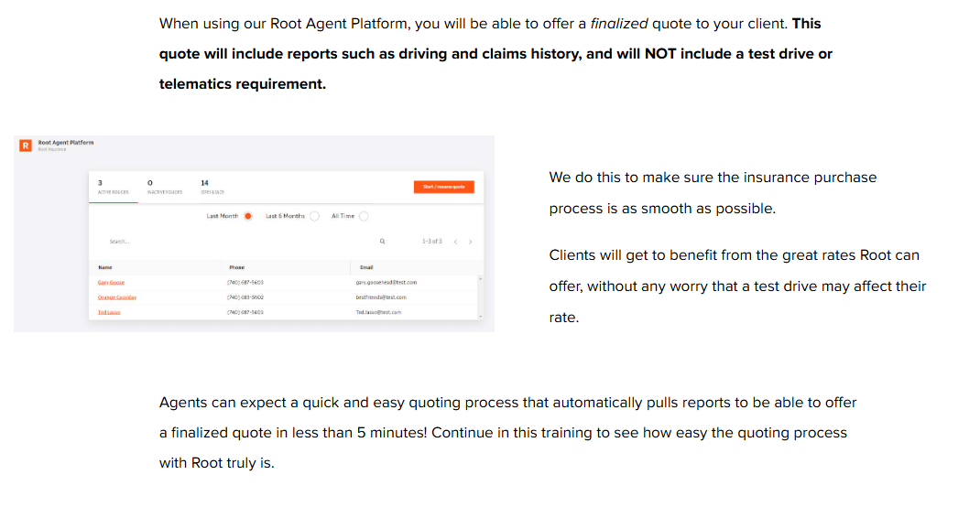Click the Root Agent Platform title
The image size is (980, 507).
pyautogui.click(x=66, y=143)
